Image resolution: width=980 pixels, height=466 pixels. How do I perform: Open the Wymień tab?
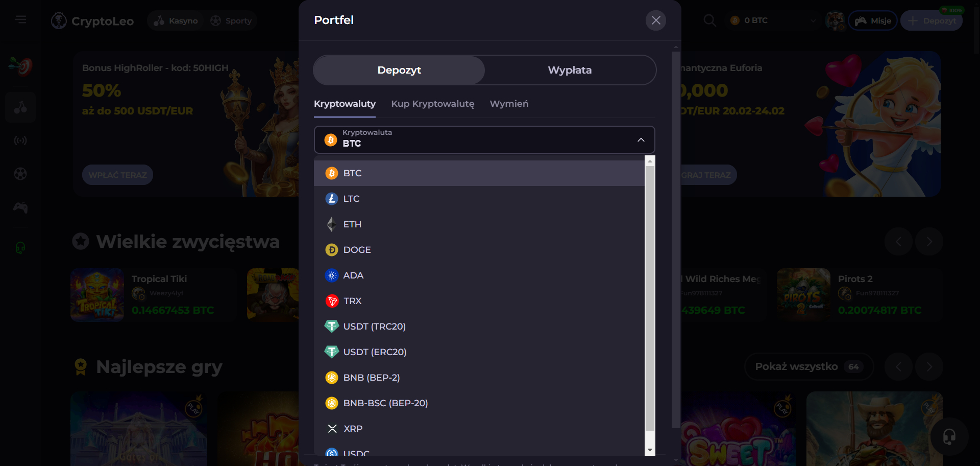tap(509, 104)
